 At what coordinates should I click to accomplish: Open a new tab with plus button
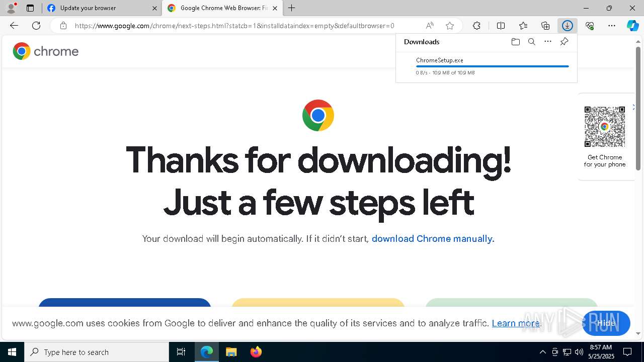point(292,8)
